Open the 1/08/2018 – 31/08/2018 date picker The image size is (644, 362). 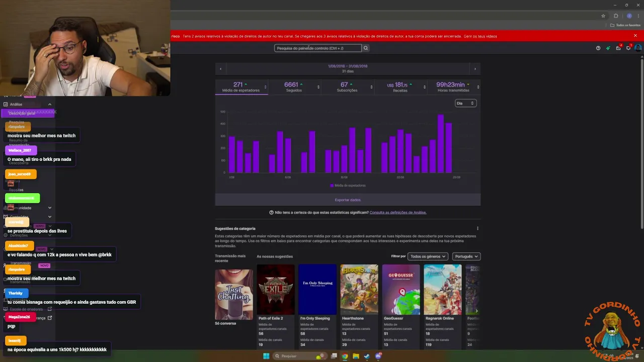[348, 68]
